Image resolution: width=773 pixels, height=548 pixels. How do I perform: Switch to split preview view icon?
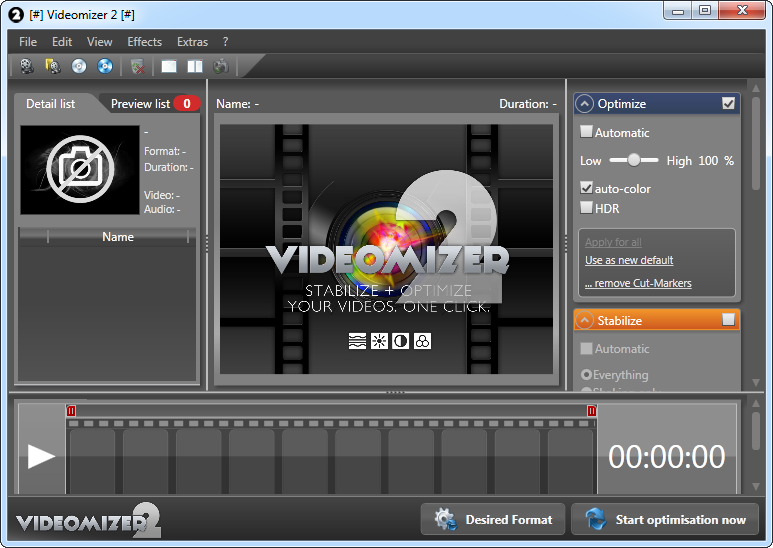[195, 66]
